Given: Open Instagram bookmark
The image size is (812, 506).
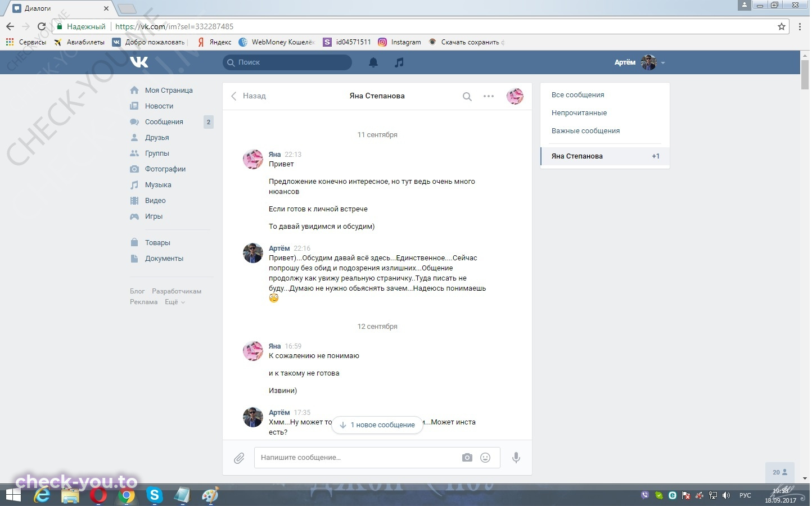Looking at the screenshot, I should [400, 42].
